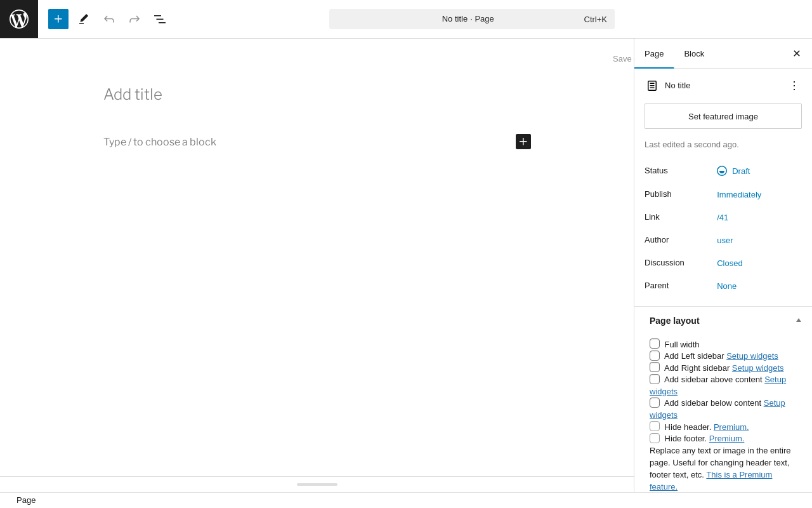Click the Draft status icon
812x508 pixels.
(722, 171)
